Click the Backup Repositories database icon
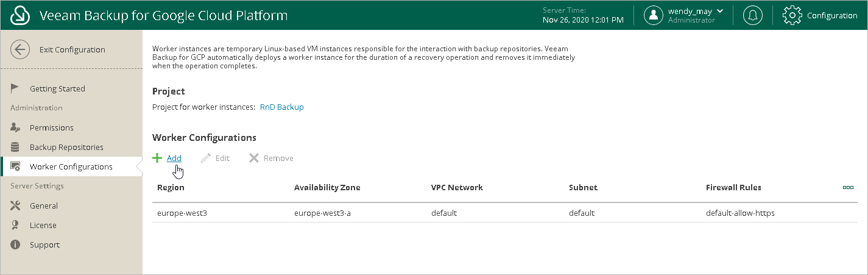This screenshot has width=868, height=275. click(x=16, y=147)
